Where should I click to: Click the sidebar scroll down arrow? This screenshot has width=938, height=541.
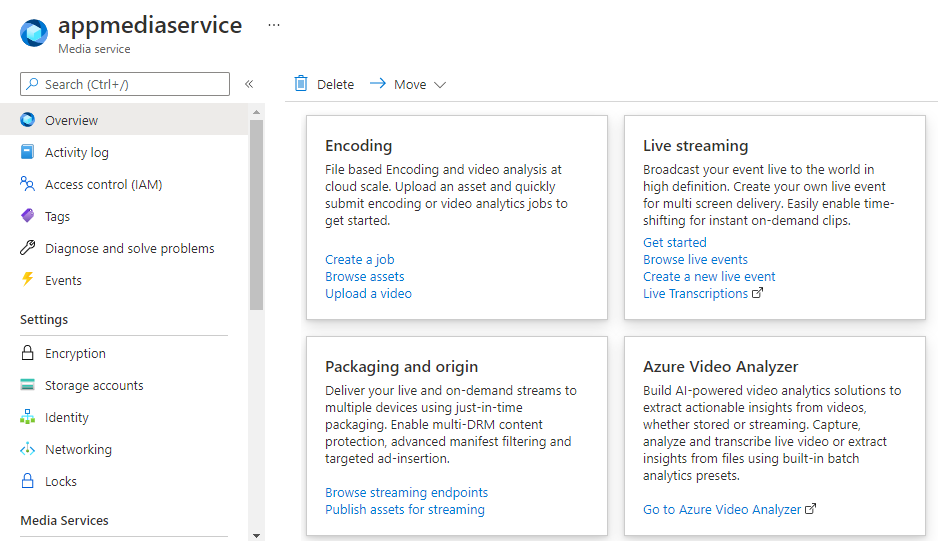click(x=257, y=535)
